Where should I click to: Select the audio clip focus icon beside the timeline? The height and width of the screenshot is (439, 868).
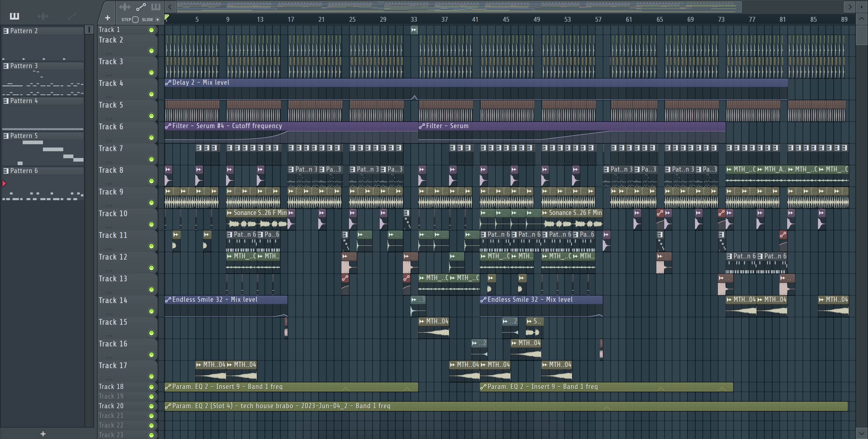pos(125,7)
